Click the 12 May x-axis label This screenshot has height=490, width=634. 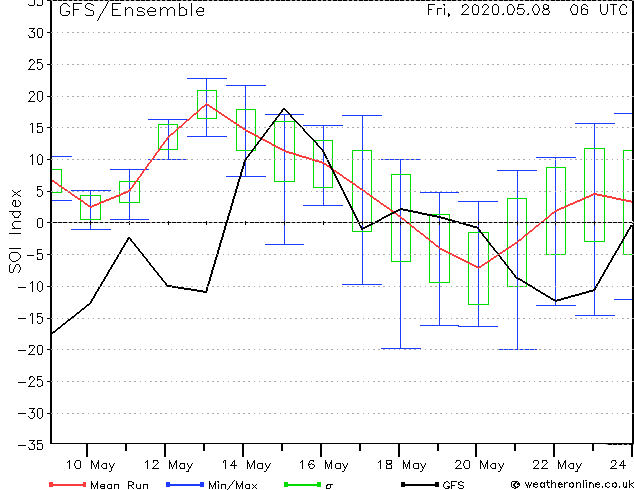(x=168, y=465)
